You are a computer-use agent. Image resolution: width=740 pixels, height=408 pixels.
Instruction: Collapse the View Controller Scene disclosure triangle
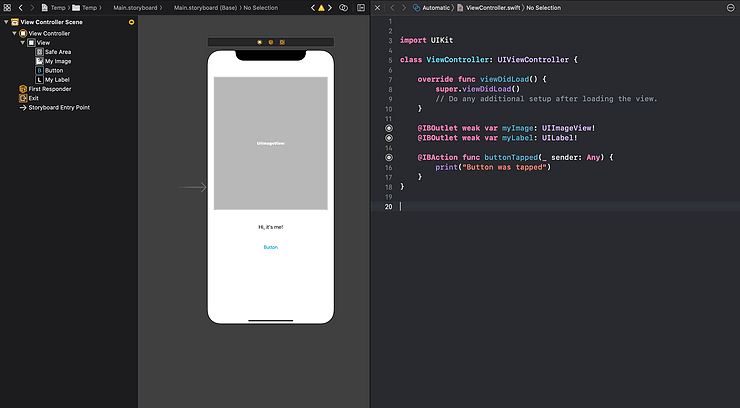(5, 22)
